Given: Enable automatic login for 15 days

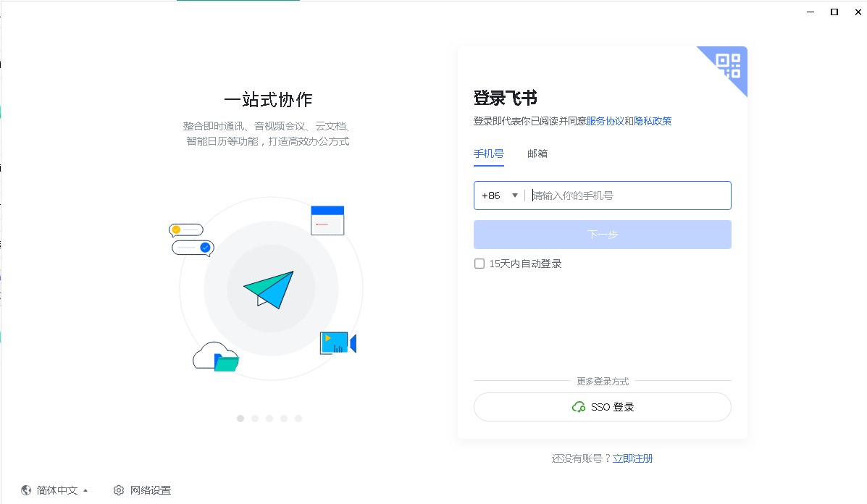Looking at the screenshot, I should point(479,263).
